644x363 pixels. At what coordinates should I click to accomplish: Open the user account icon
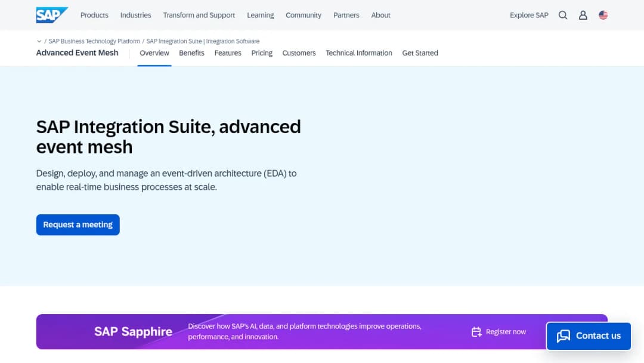pyautogui.click(x=583, y=15)
